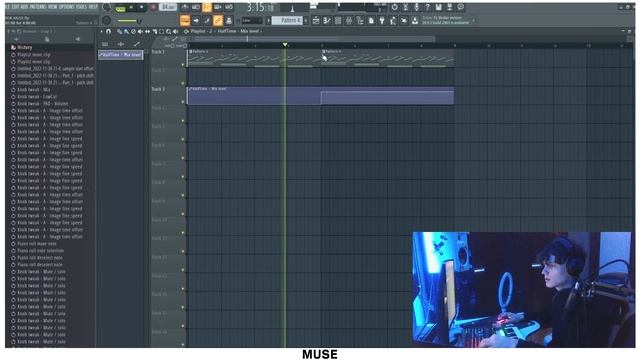Image resolution: width=640 pixels, height=360 pixels.
Task: Click the render export icon
Action: coord(449,7)
